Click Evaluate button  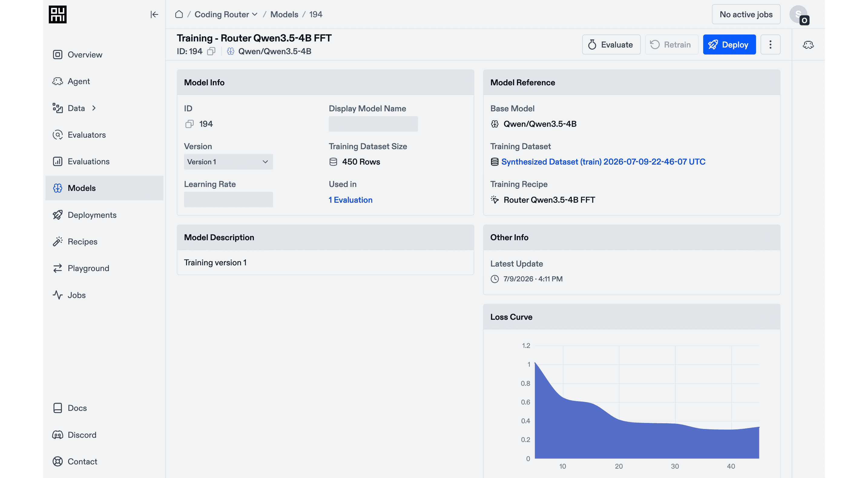pos(611,44)
